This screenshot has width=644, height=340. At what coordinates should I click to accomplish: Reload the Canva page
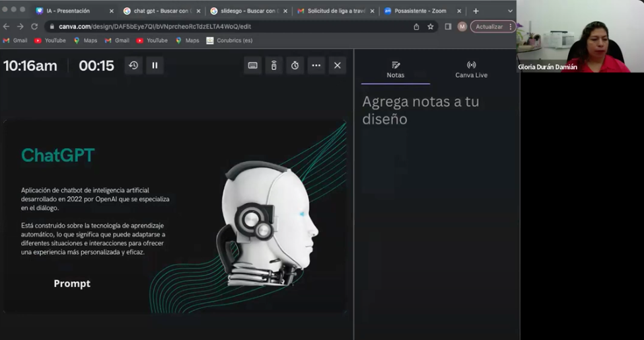(x=34, y=26)
